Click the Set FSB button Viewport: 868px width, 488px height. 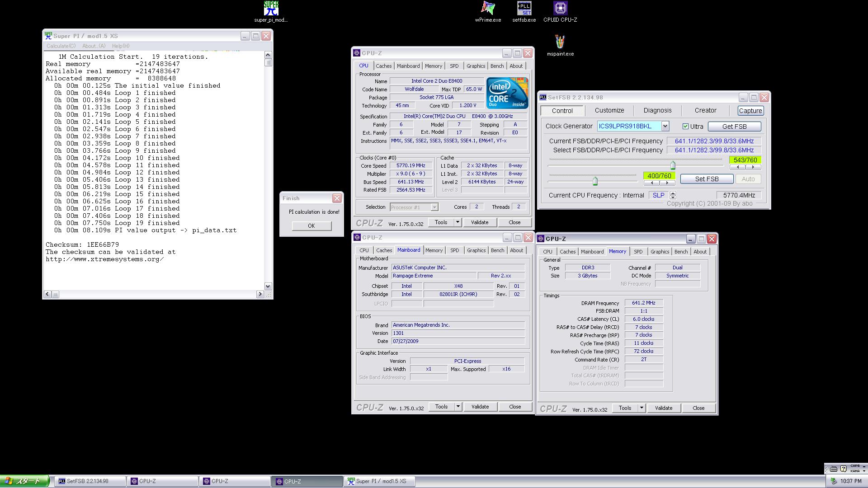pyautogui.click(x=707, y=179)
